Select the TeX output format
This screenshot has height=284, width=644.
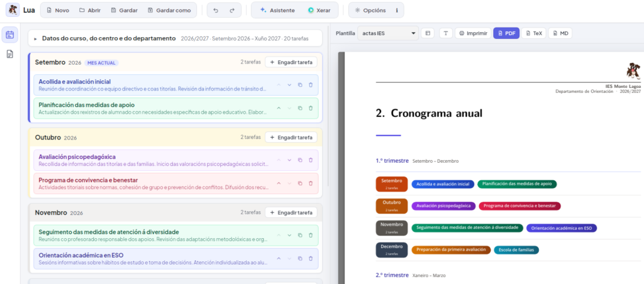533,33
